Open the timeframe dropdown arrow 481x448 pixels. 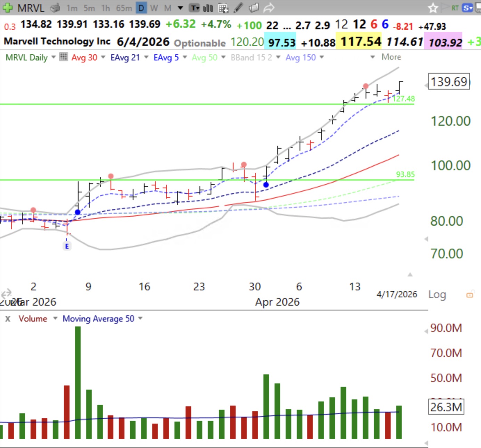(x=180, y=8)
